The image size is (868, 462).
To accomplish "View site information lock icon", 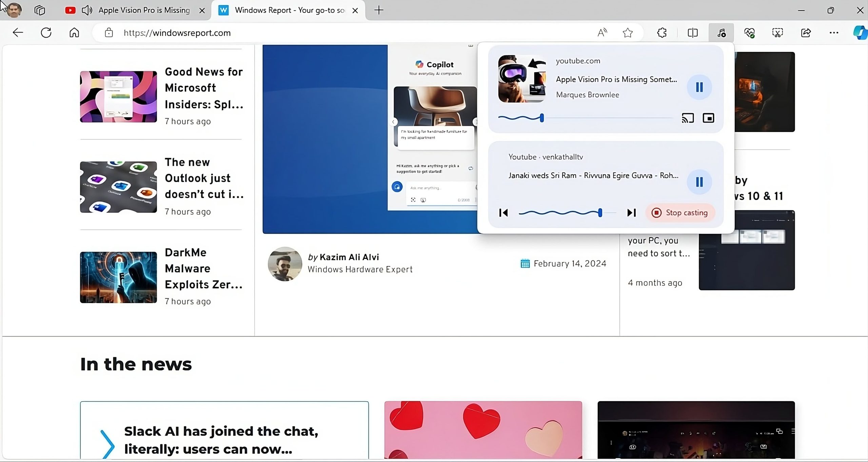I will 108,33.
